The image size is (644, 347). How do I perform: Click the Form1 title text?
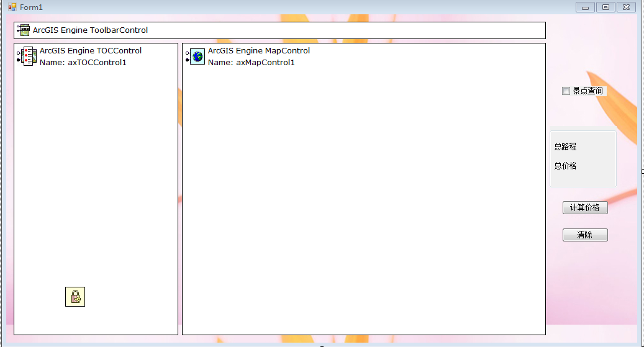click(31, 7)
